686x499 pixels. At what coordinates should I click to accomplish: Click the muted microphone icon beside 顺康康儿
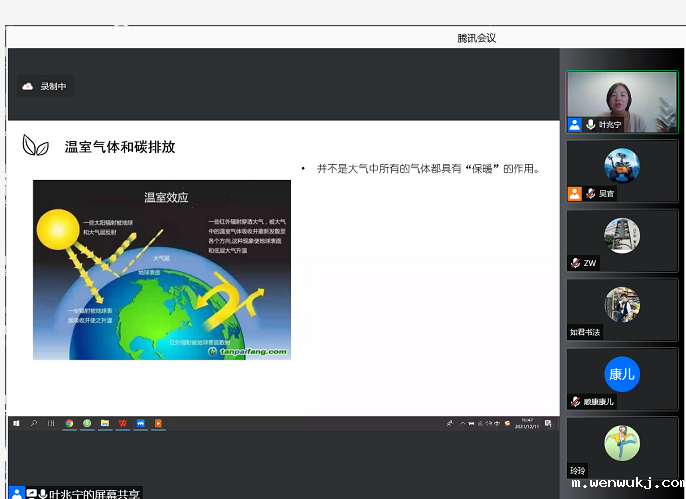tap(575, 401)
